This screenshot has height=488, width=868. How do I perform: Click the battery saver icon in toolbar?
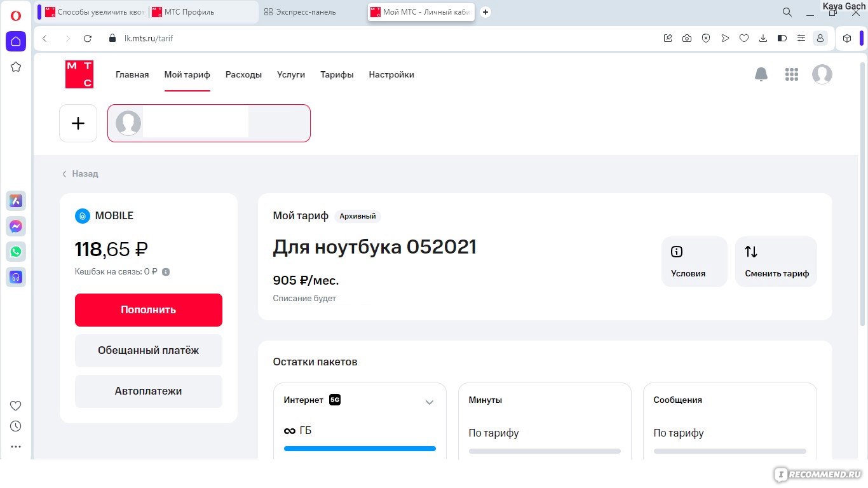782,39
